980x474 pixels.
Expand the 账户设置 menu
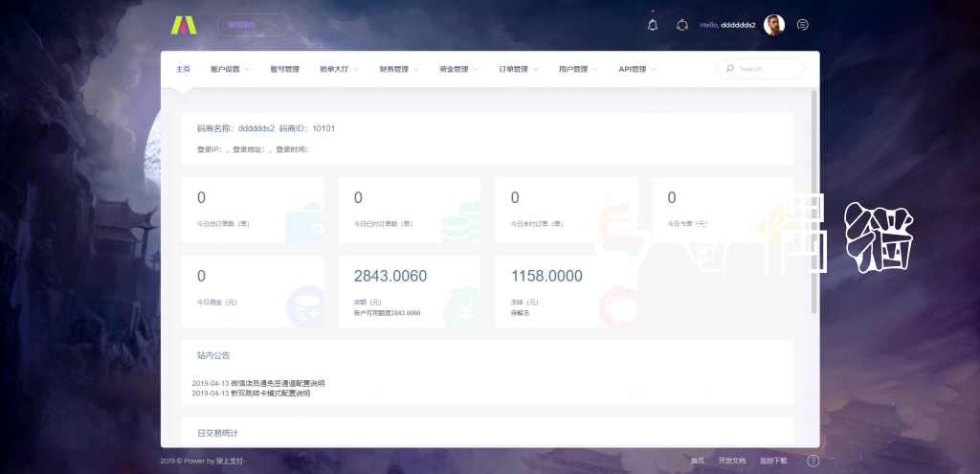tap(231, 69)
